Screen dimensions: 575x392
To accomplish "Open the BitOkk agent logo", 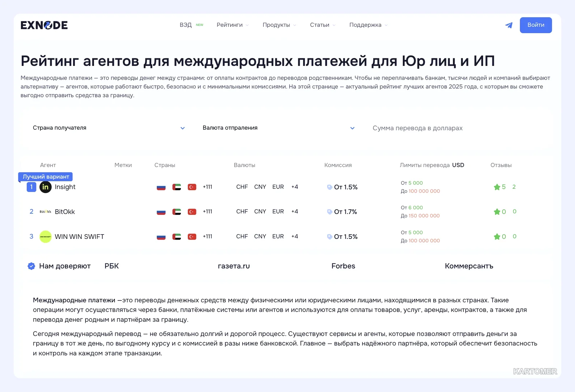I will pos(45,212).
